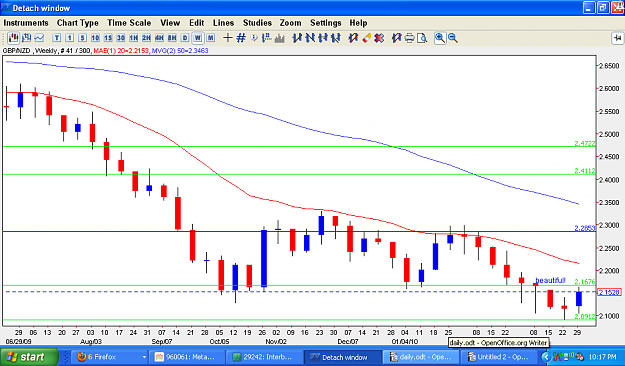The width and height of the screenshot is (625, 366).
Task: Toggle the chart grid (hash icon)
Action: tap(241, 38)
